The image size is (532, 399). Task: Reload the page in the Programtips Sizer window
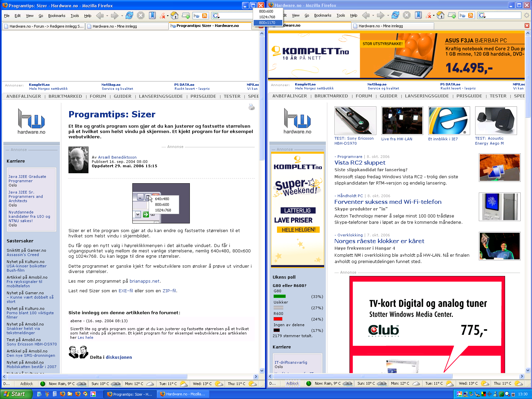click(x=129, y=15)
